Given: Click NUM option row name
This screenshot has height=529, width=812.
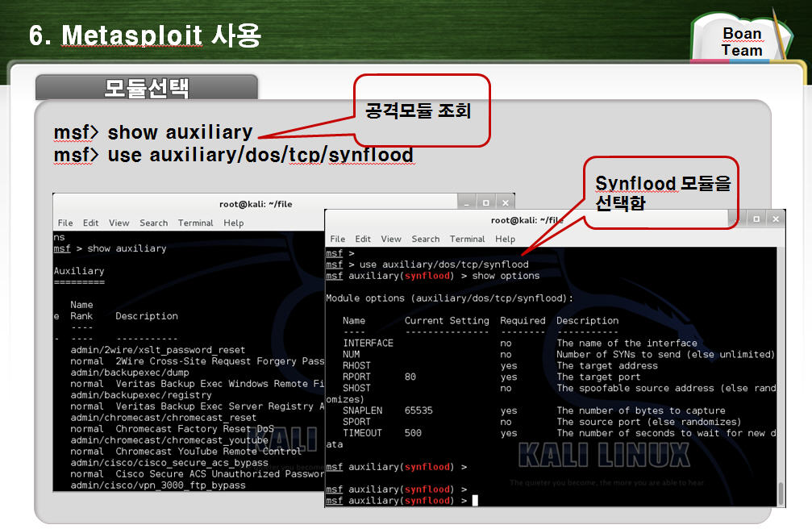Looking at the screenshot, I should [351, 354].
